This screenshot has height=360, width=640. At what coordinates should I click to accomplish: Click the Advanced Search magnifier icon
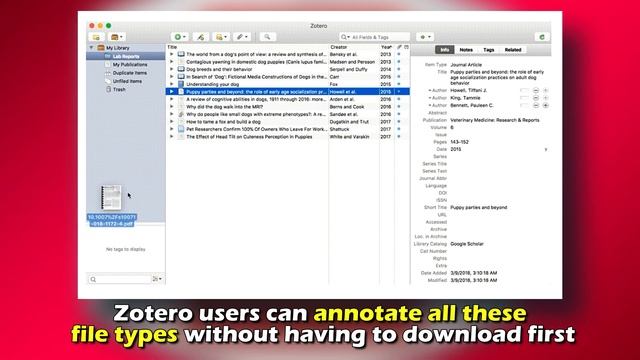pyautogui.click(x=267, y=37)
